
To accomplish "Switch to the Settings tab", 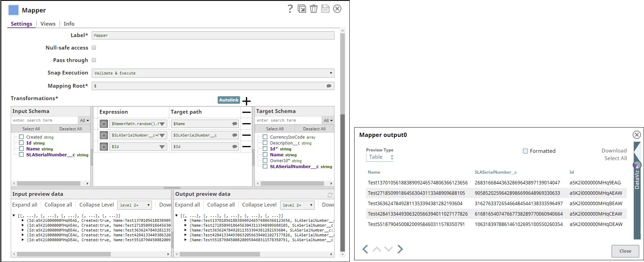I will (x=21, y=24).
